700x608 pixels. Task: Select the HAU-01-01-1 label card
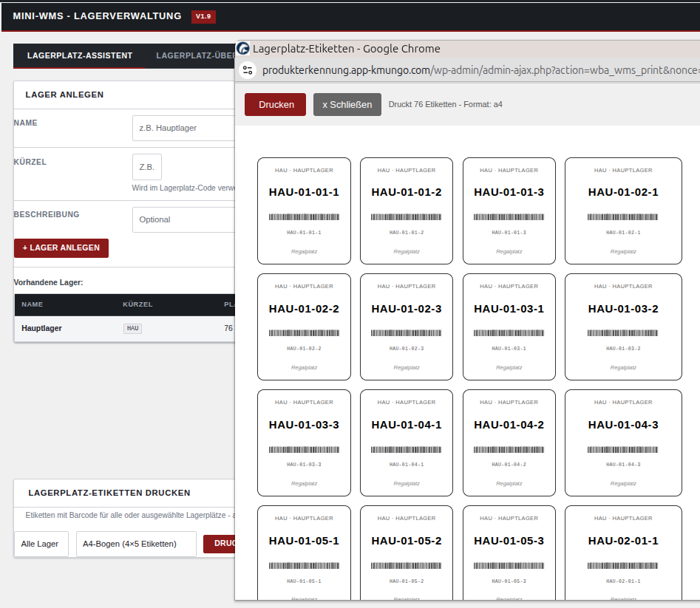coord(304,211)
